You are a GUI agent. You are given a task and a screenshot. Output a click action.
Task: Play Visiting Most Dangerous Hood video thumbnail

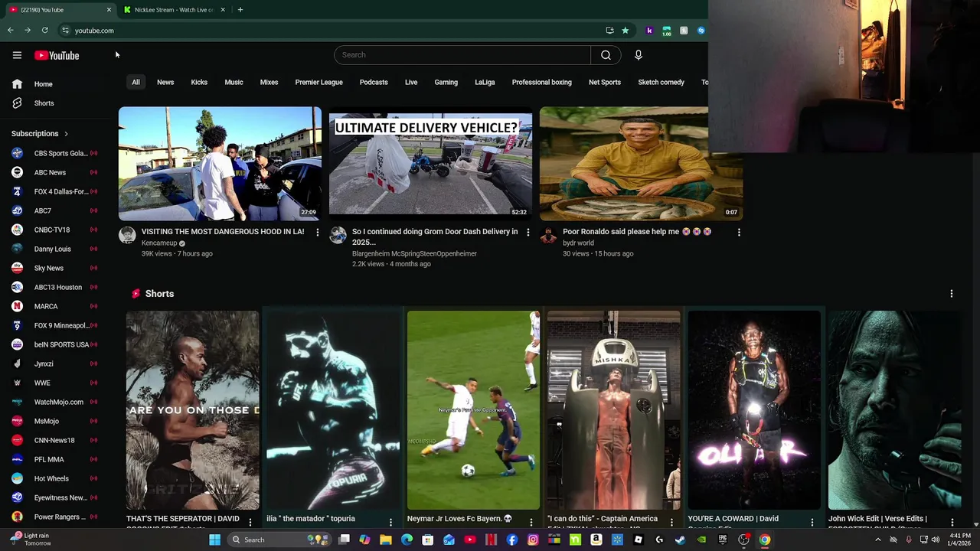coord(220,164)
